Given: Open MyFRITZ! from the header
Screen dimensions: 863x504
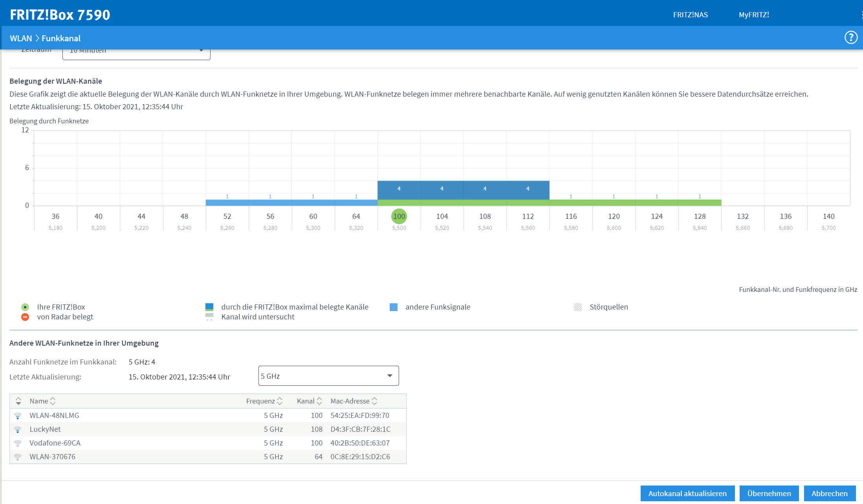Looking at the screenshot, I should (754, 15).
